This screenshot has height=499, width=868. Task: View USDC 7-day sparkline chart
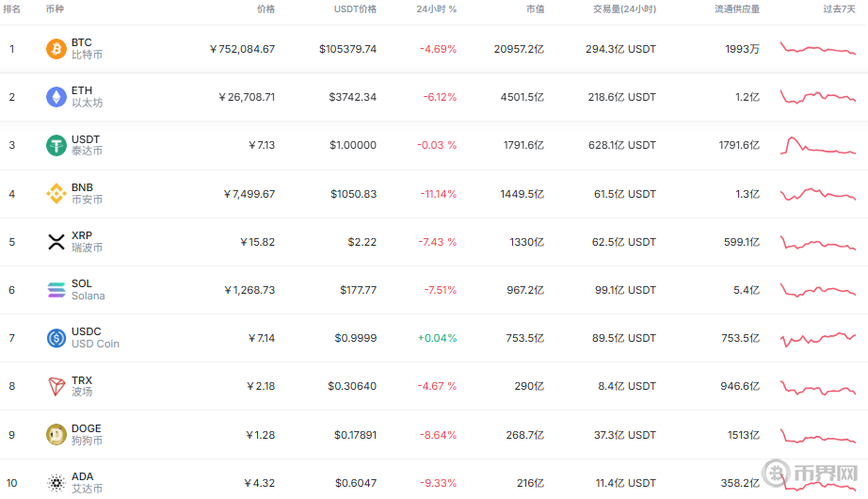click(x=817, y=337)
